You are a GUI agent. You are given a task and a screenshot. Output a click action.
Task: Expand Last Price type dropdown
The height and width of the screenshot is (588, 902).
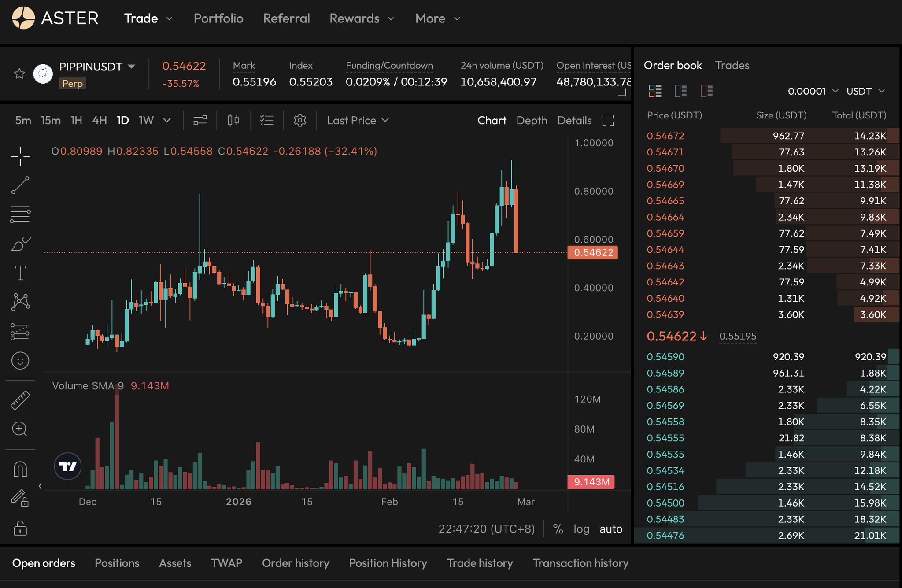pyautogui.click(x=358, y=120)
